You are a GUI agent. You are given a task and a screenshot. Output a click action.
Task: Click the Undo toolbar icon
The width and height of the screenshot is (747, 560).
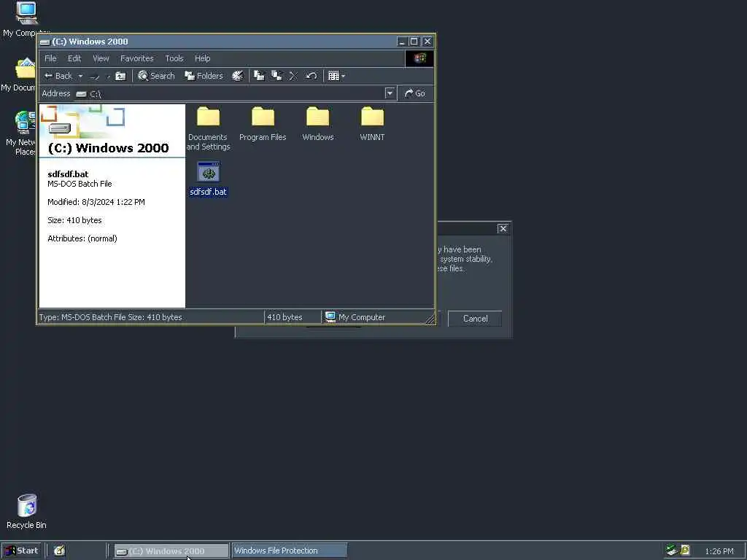click(311, 76)
